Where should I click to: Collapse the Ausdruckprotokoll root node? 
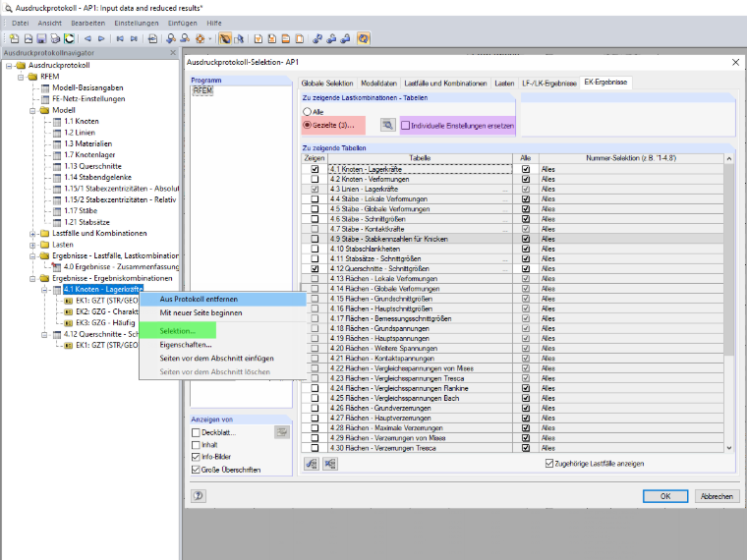click(9, 66)
